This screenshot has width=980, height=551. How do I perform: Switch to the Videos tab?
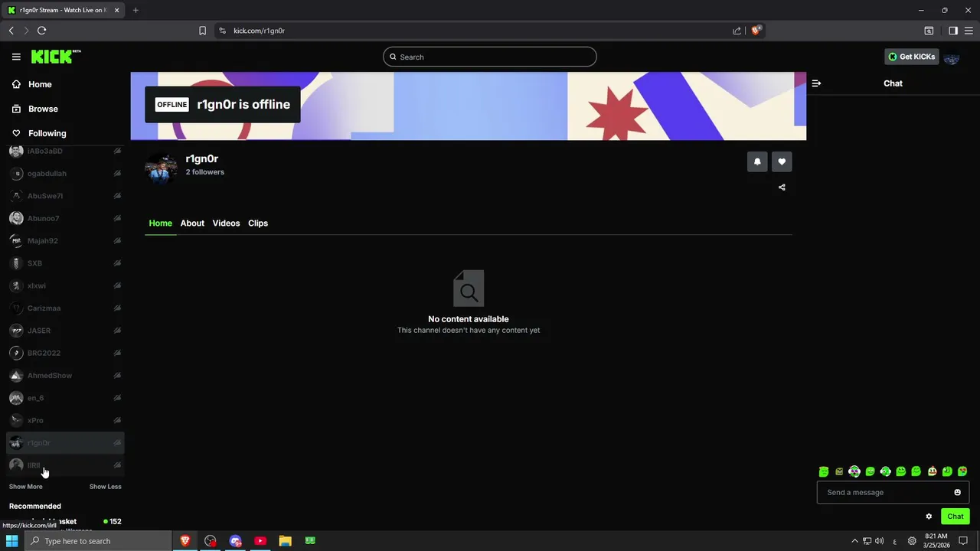[x=226, y=223]
